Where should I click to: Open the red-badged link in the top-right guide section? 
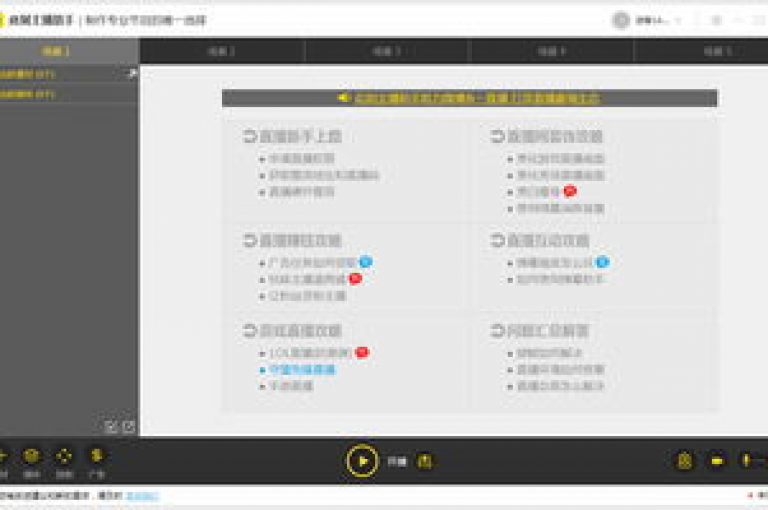point(538,192)
